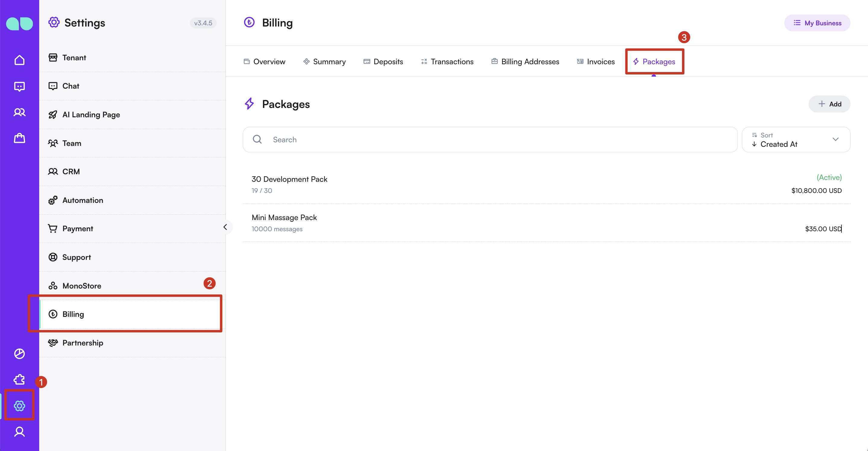Open the home icon in left rail
The width and height of the screenshot is (868, 451).
pyautogui.click(x=19, y=60)
